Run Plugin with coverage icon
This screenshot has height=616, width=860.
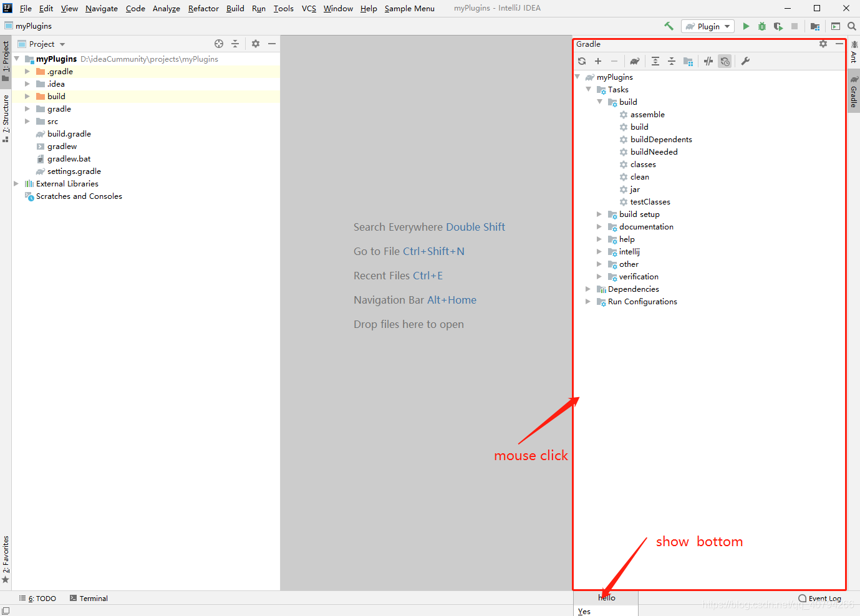pos(778,26)
